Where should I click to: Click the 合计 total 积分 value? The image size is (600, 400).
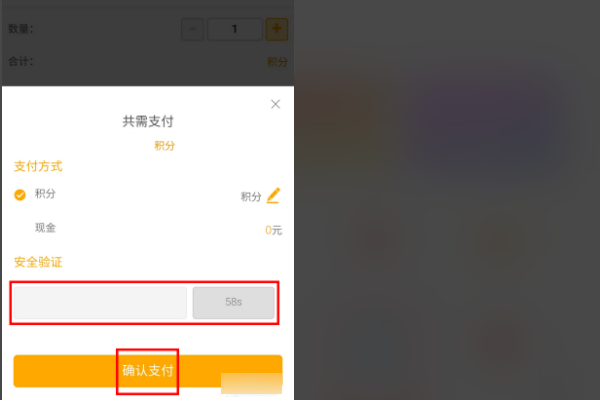click(277, 62)
